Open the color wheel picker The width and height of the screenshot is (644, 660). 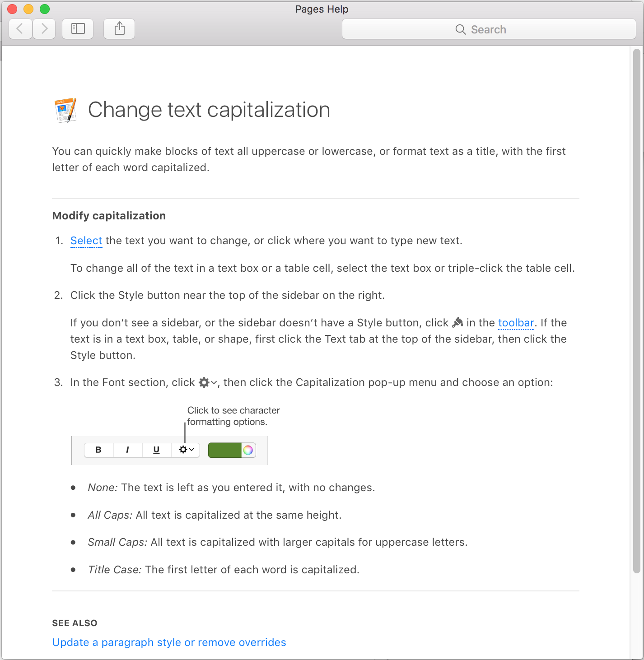pyautogui.click(x=248, y=450)
